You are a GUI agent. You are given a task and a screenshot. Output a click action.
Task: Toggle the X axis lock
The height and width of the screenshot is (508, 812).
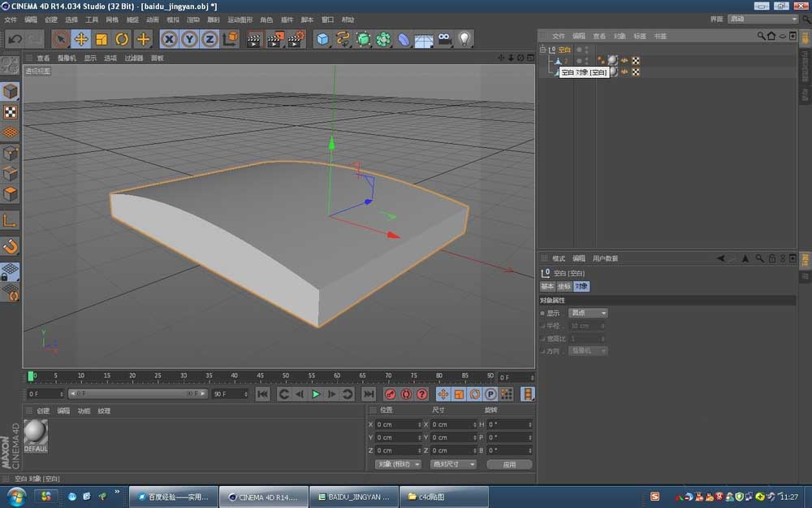[x=168, y=38]
